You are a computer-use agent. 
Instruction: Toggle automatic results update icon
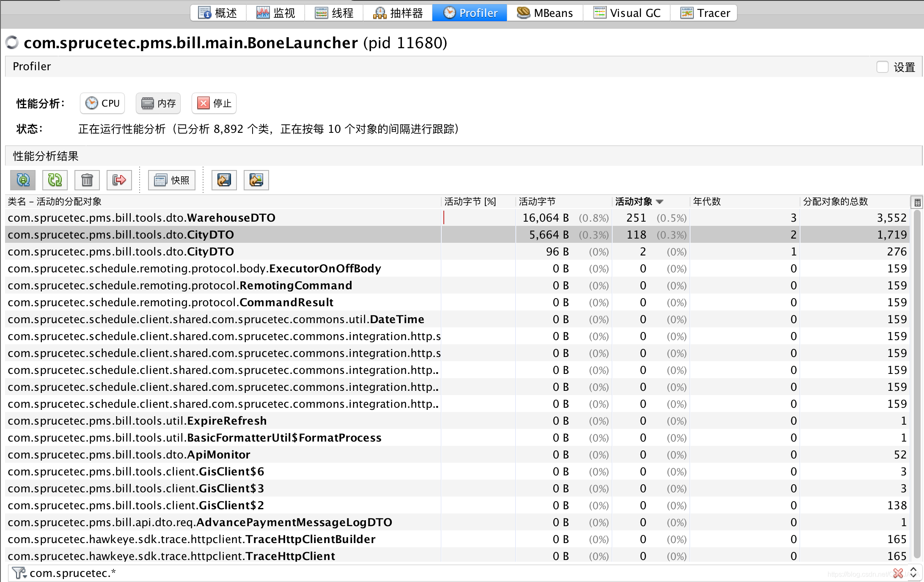(23, 180)
